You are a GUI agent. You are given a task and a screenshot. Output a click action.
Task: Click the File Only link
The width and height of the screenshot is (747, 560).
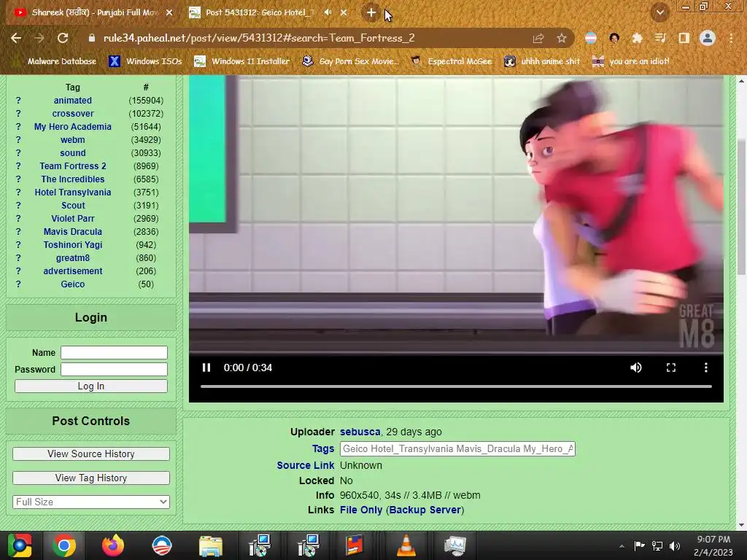(361, 510)
